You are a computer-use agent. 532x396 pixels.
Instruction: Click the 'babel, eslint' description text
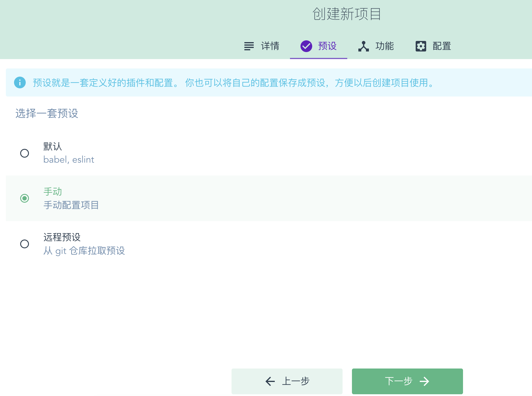point(69,160)
